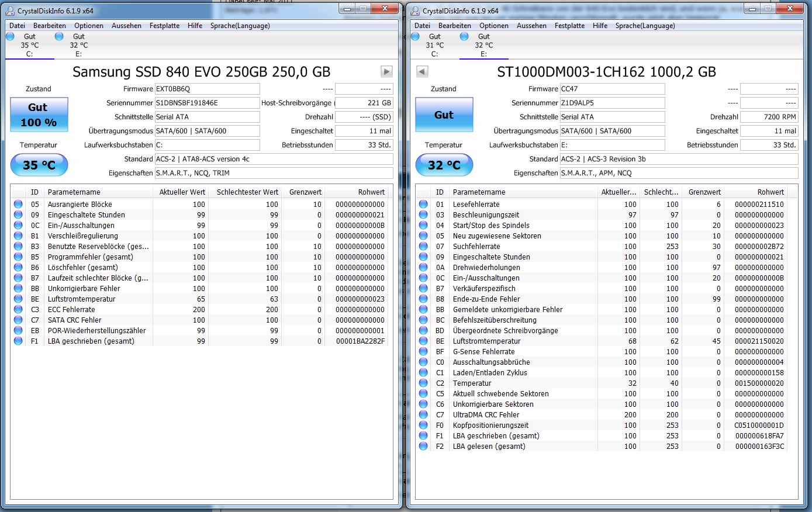The image size is (812, 512).
Task: Click the text POR-Wiederherstellungszähler
Action: point(97,330)
